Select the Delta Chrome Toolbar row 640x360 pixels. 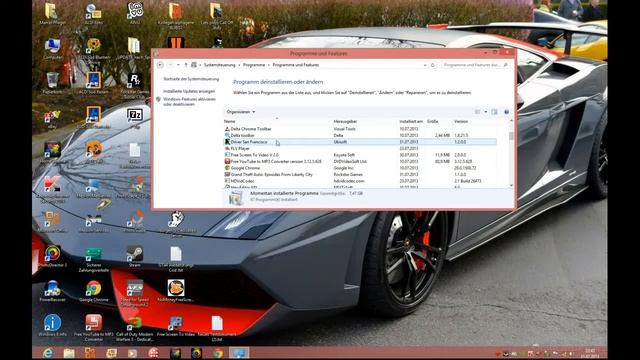pos(360,129)
